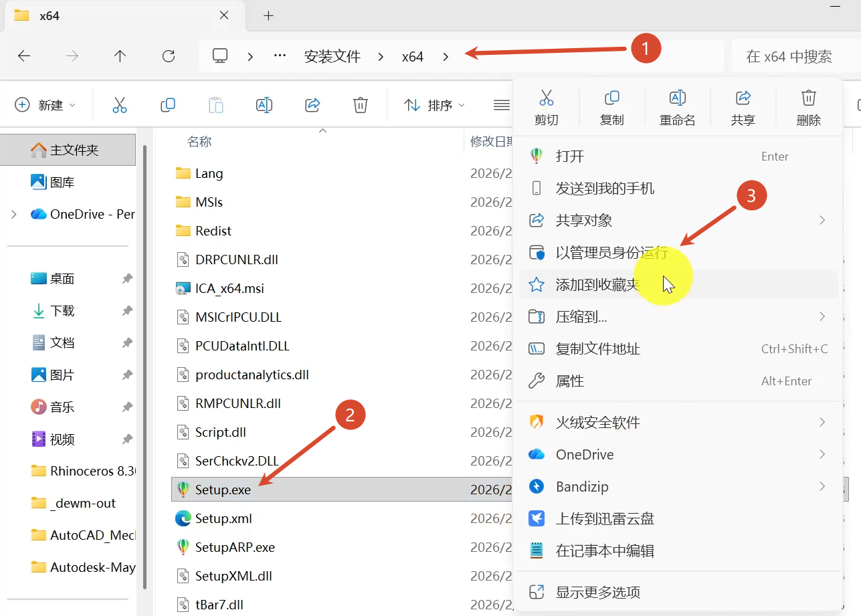Open a new tab with plus button
This screenshot has height=616, width=861.
click(x=268, y=15)
